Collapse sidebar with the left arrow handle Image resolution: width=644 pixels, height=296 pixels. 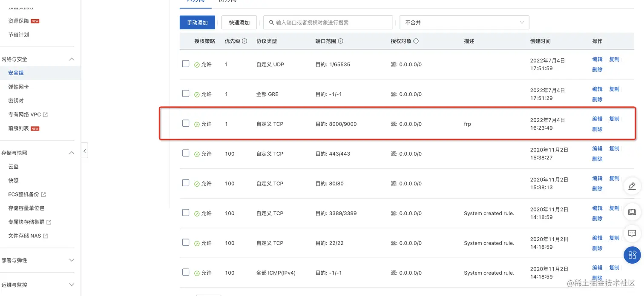(84, 151)
